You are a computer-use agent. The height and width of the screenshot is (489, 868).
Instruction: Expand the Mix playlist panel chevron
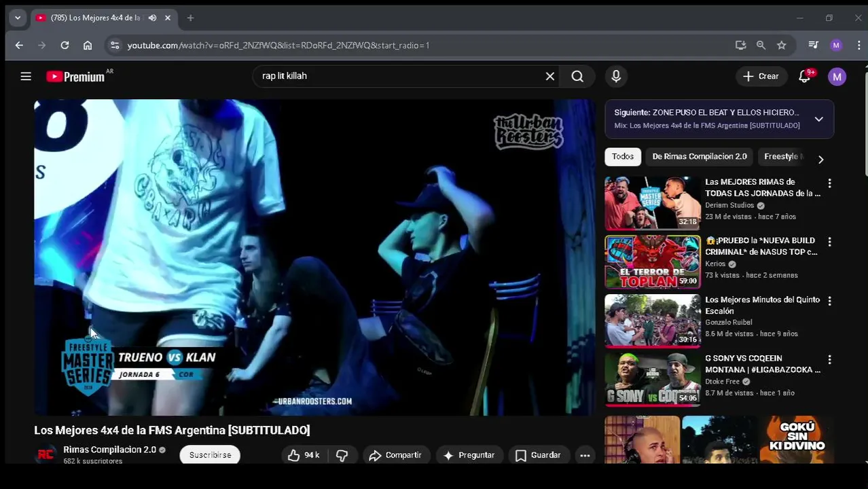pyautogui.click(x=818, y=119)
